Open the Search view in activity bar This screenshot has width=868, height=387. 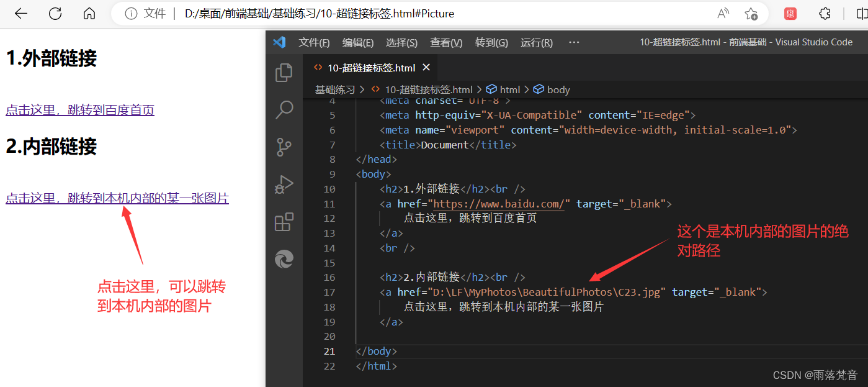click(x=284, y=110)
